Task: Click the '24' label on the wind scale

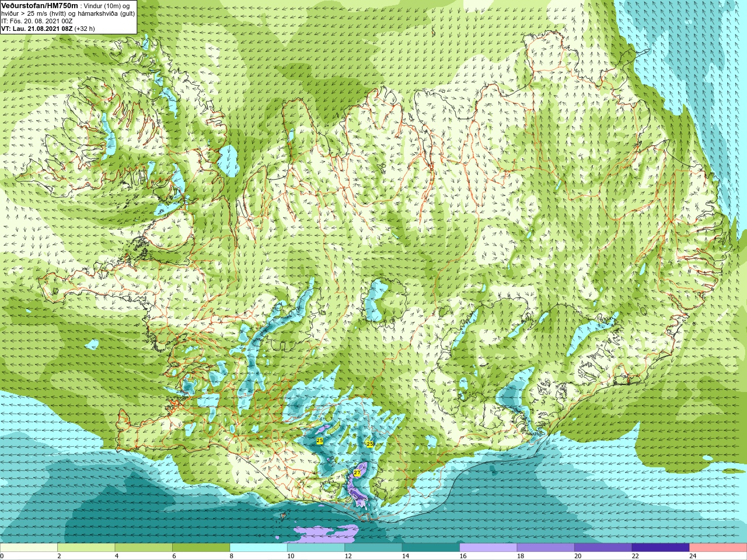Action: [693, 556]
